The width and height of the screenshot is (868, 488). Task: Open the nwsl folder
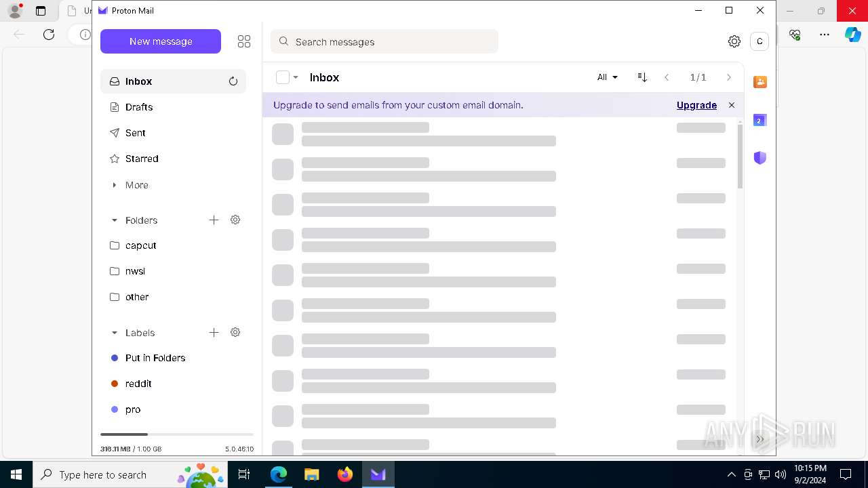173,271
